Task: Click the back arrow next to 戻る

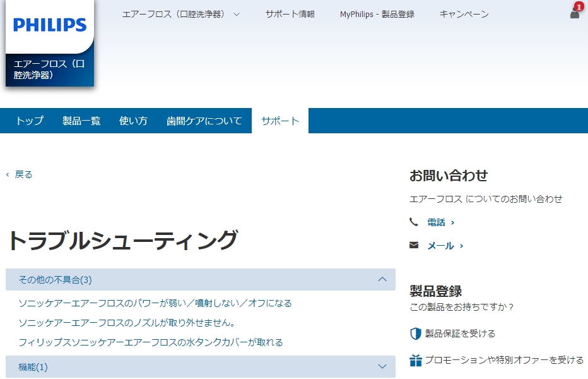Action: [x=8, y=175]
